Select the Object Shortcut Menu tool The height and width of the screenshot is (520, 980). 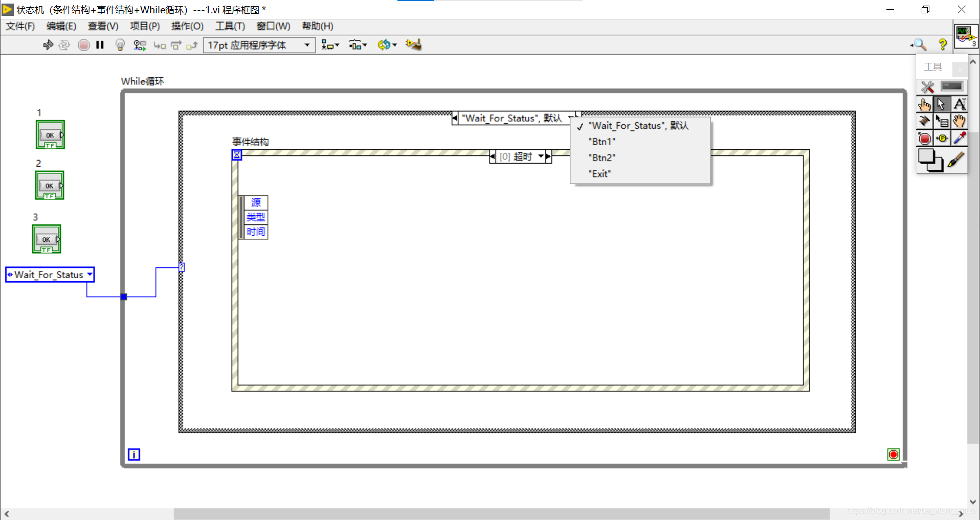pos(942,121)
